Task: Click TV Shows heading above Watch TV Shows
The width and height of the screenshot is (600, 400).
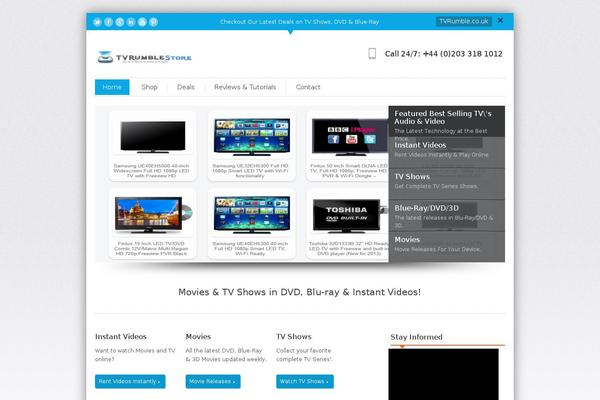Action: tap(294, 337)
